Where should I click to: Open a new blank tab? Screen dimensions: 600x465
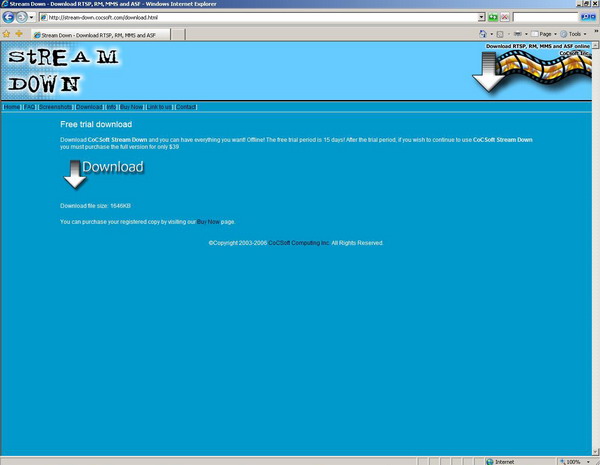(178, 35)
